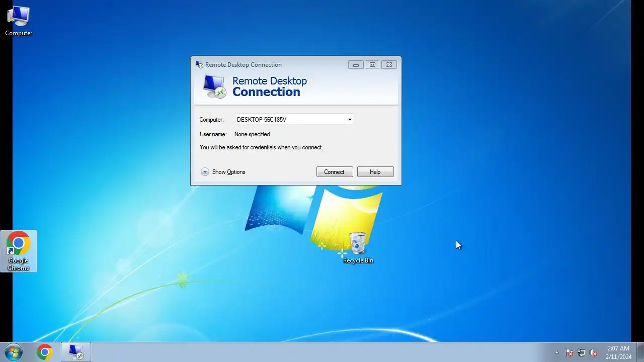Click the "Computer:" label
Screen dimensions: 644x362
(211, 120)
